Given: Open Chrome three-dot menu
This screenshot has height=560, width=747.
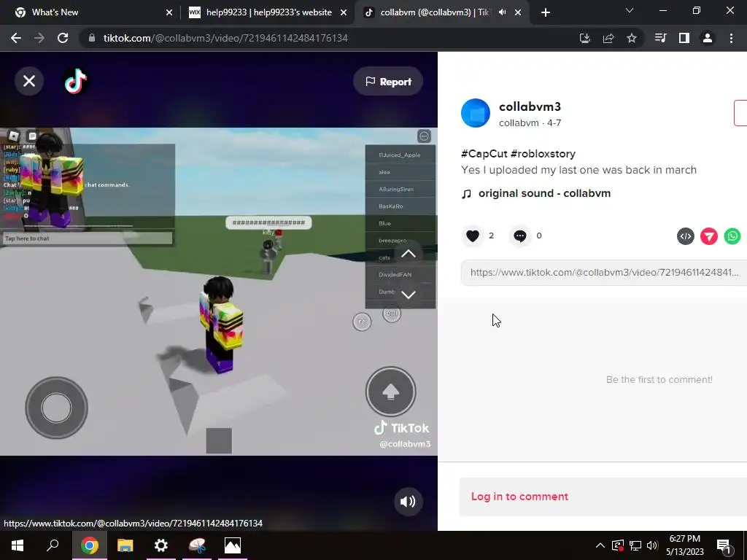Looking at the screenshot, I should (x=731, y=38).
